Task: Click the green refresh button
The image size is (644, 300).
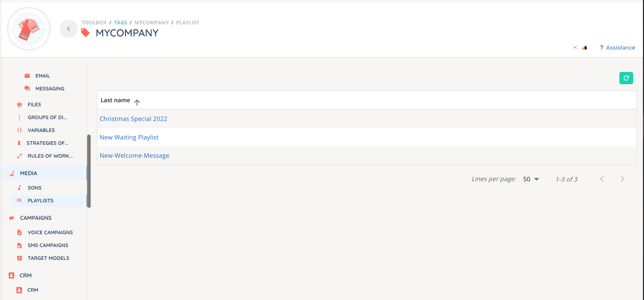Action: [x=626, y=78]
